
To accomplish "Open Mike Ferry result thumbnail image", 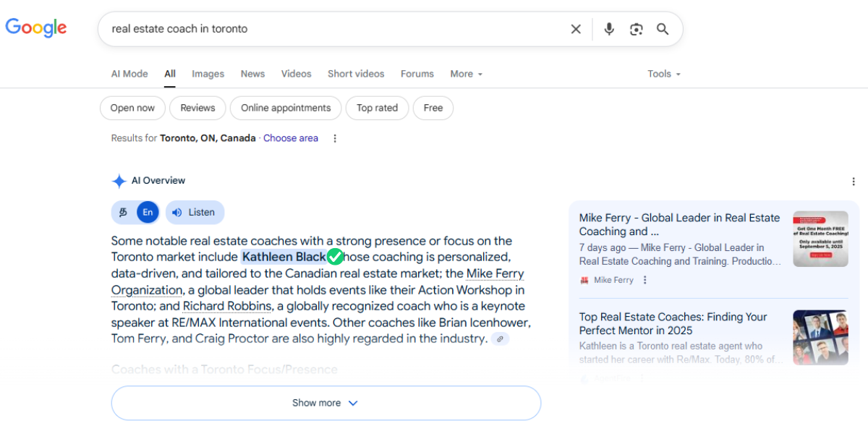I will [820, 239].
